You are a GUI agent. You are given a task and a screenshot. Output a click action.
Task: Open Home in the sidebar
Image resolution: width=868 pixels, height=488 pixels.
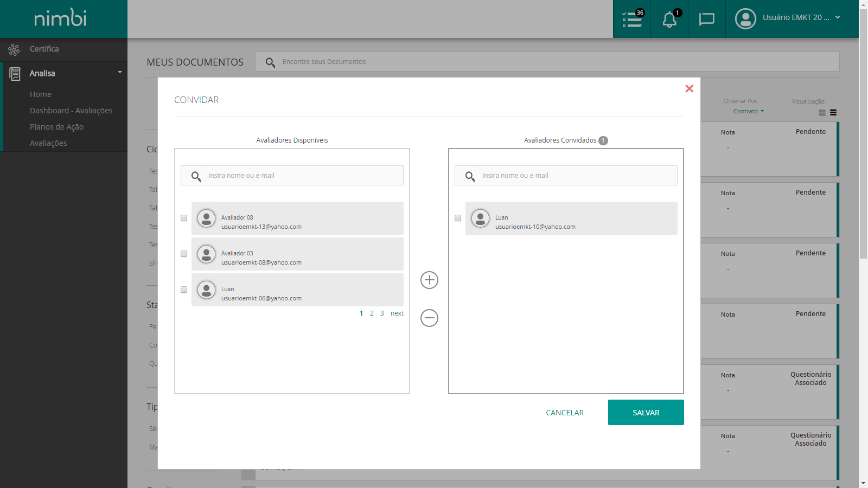tap(41, 94)
